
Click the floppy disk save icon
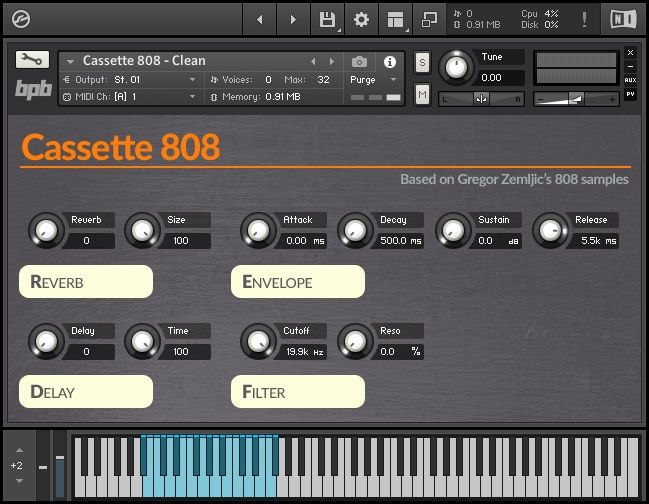click(x=327, y=19)
